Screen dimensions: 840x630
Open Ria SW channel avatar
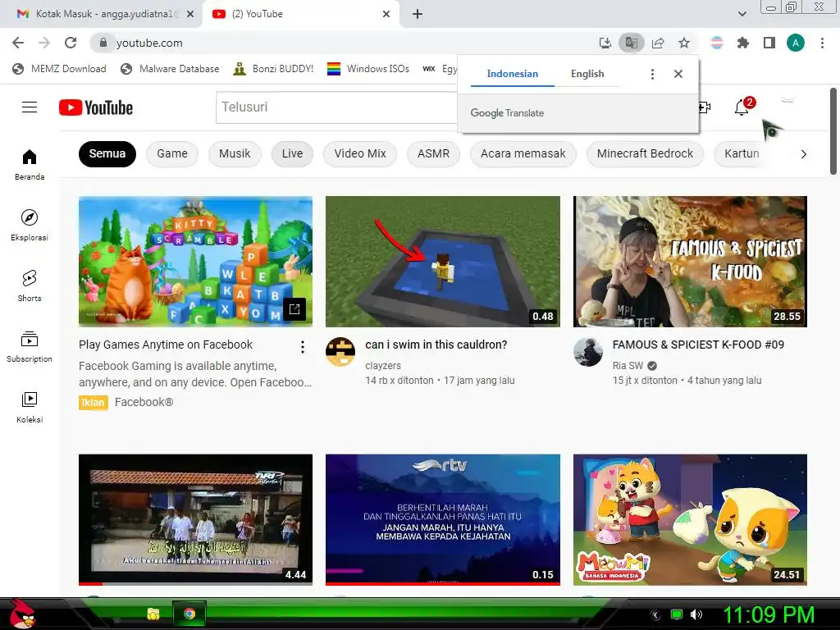click(587, 352)
